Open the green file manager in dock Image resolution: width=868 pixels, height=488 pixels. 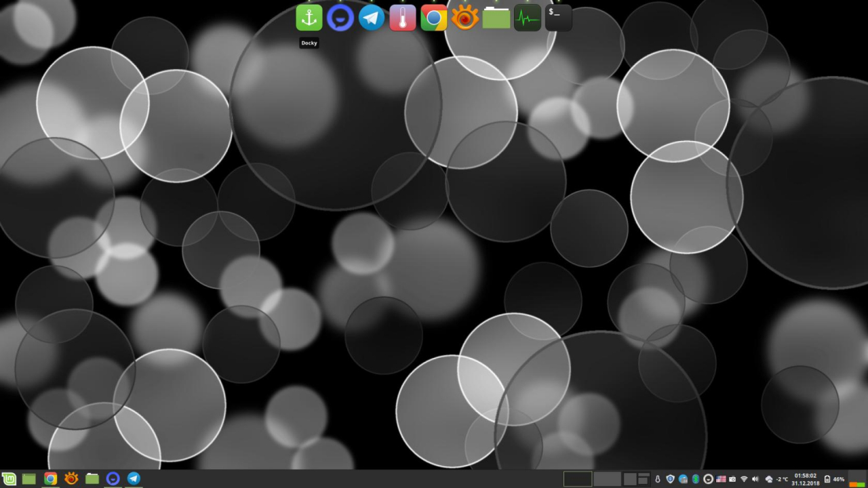(x=496, y=18)
